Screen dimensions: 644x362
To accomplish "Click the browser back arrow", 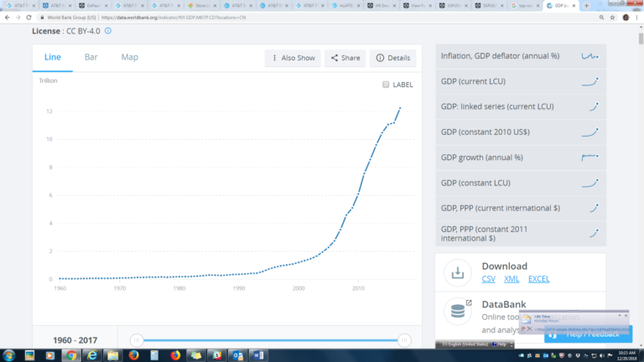I will 7,17.
